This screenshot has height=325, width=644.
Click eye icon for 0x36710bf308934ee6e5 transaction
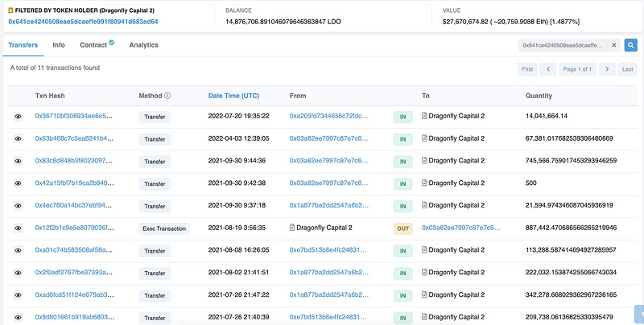point(18,117)
